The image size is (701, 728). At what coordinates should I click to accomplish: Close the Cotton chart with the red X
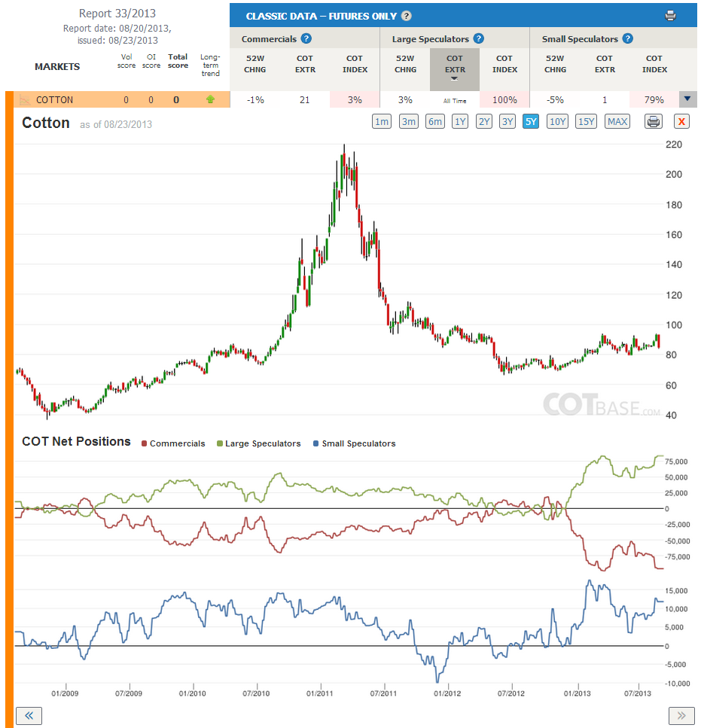pos(681,122)
